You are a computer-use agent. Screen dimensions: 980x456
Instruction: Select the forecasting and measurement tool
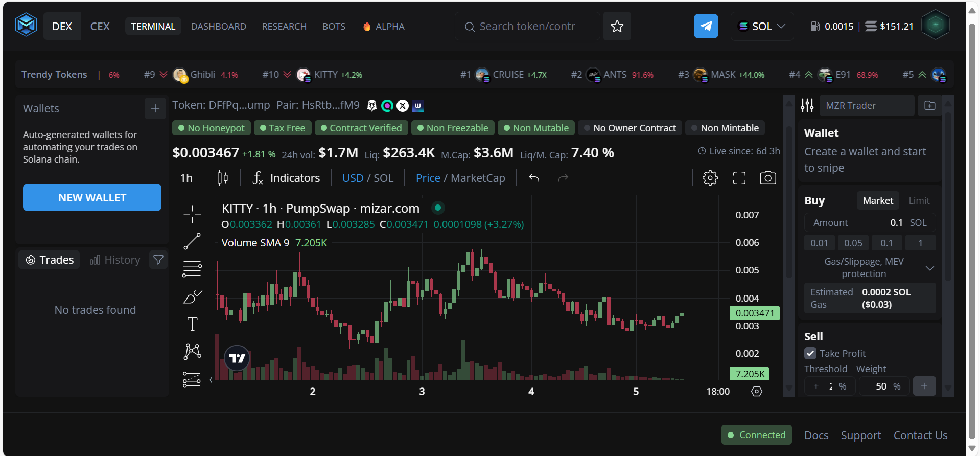coord(192,379)
